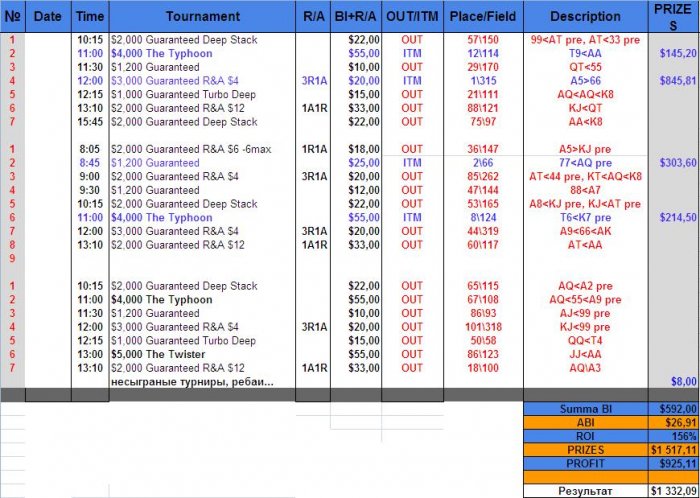The height and width of the screenshot is (498, 700).
Task: Select the $26,91 ABI value
Action: coord(674,423)
